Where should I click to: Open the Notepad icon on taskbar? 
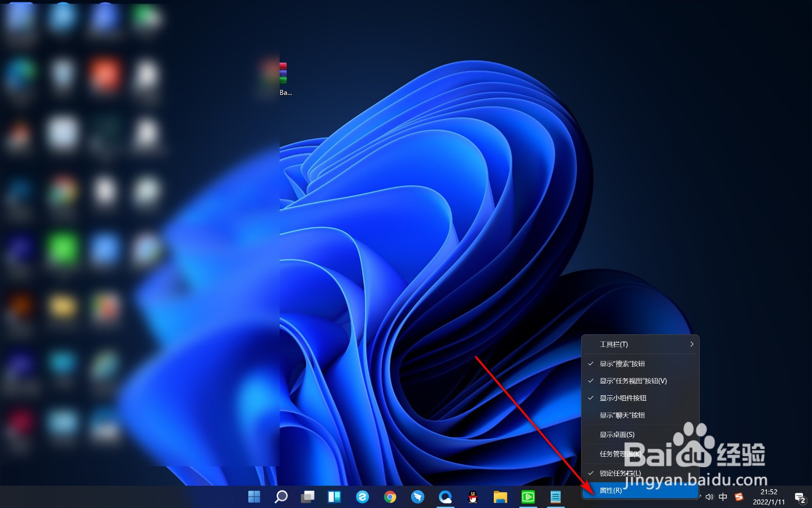click(556, 496)
